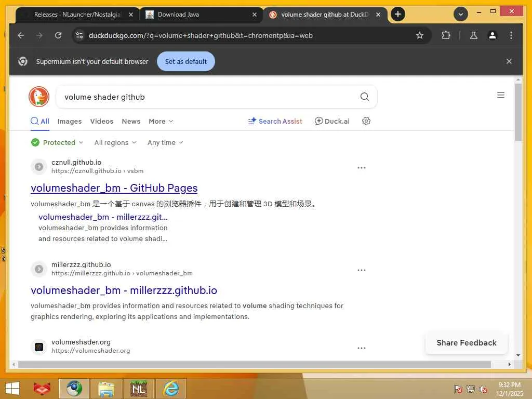The width and height of the screenshot is (532, 399).
Task: Open the volumeshader_bm - millerzzz.git... sublink
Action: pyautogui.click(x=103, y=217)
